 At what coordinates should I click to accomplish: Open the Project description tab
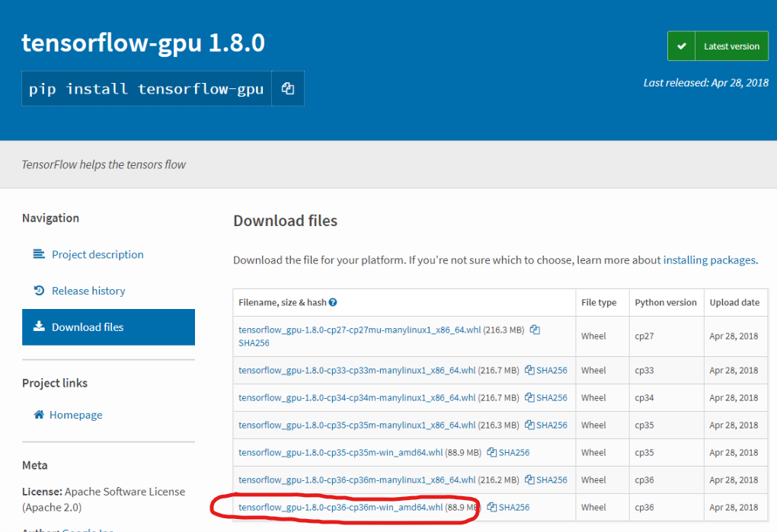pos(108,254)
